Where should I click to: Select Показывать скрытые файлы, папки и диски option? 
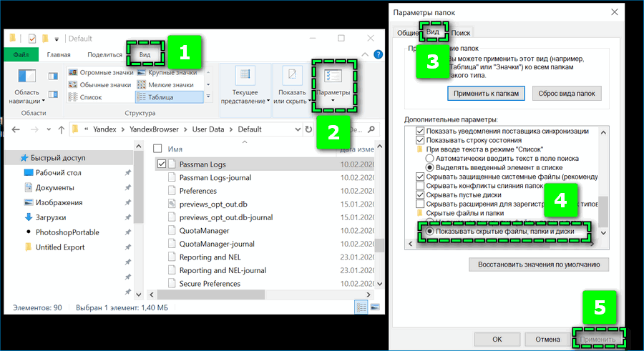[x=429, y=232]
